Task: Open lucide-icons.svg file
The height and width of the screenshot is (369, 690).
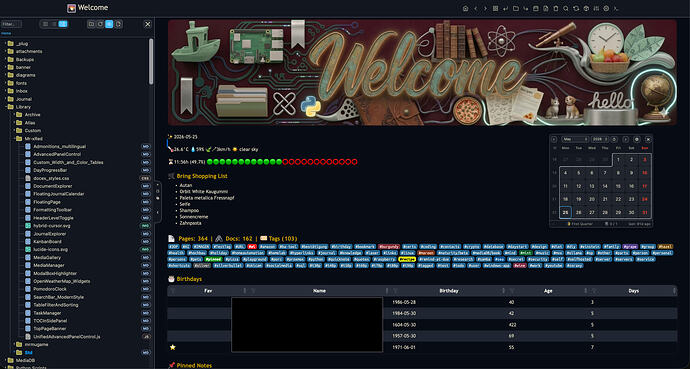Action: pos(50,249)
